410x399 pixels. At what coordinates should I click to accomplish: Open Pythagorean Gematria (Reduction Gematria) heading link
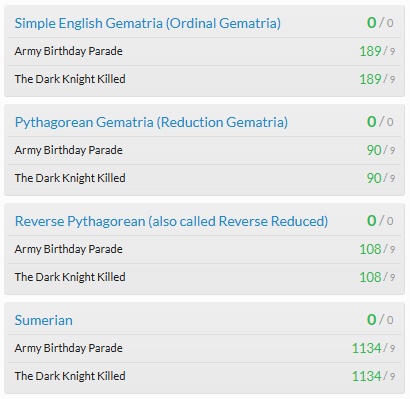coord(151,122)
